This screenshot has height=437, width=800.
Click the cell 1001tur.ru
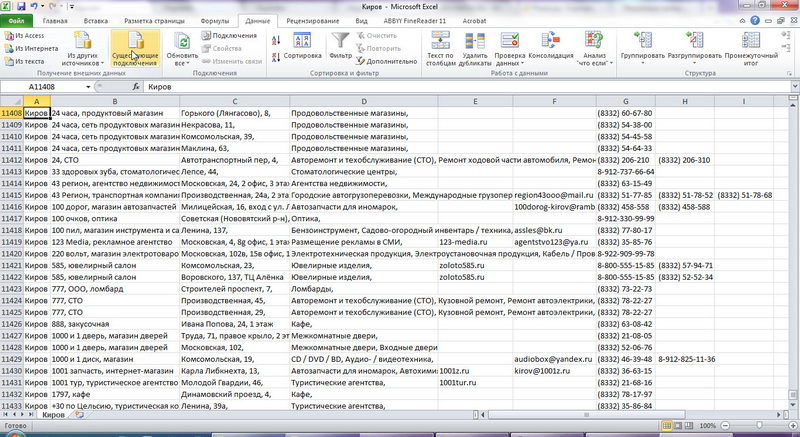[x=476, y=382]
